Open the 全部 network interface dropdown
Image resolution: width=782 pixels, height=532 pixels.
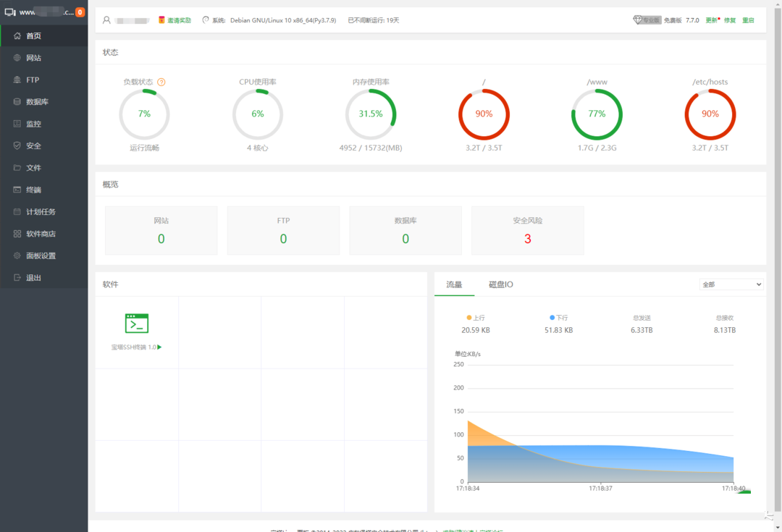coord(731,284)
